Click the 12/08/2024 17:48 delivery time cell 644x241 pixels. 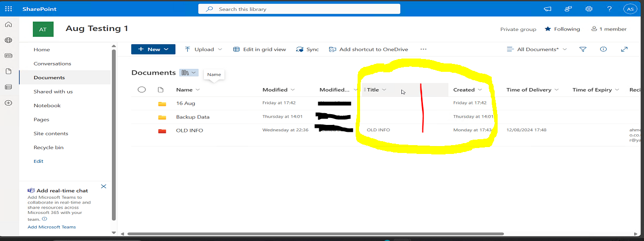pyautogui.click(x=527, y=130)
